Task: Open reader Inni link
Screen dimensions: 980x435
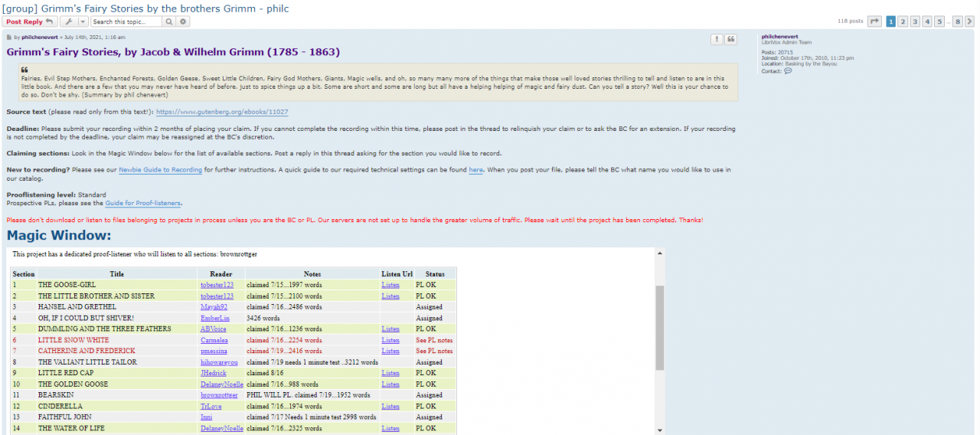Action: (206, 417)
